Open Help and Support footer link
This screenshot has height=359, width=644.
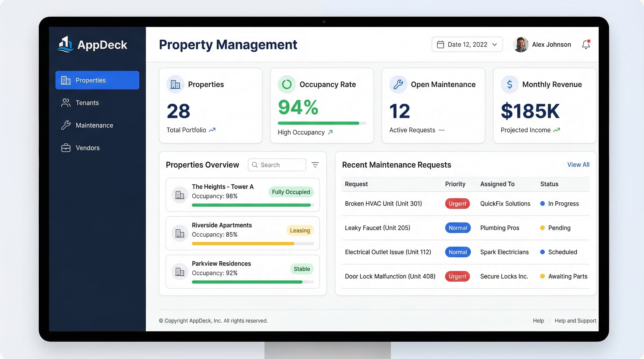coord(575,321)
